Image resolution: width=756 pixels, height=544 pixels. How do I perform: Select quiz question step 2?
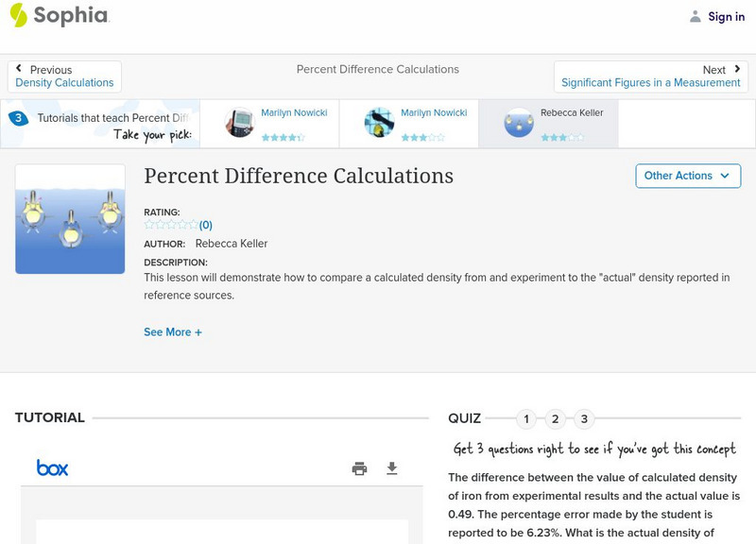tap(556, 416)
